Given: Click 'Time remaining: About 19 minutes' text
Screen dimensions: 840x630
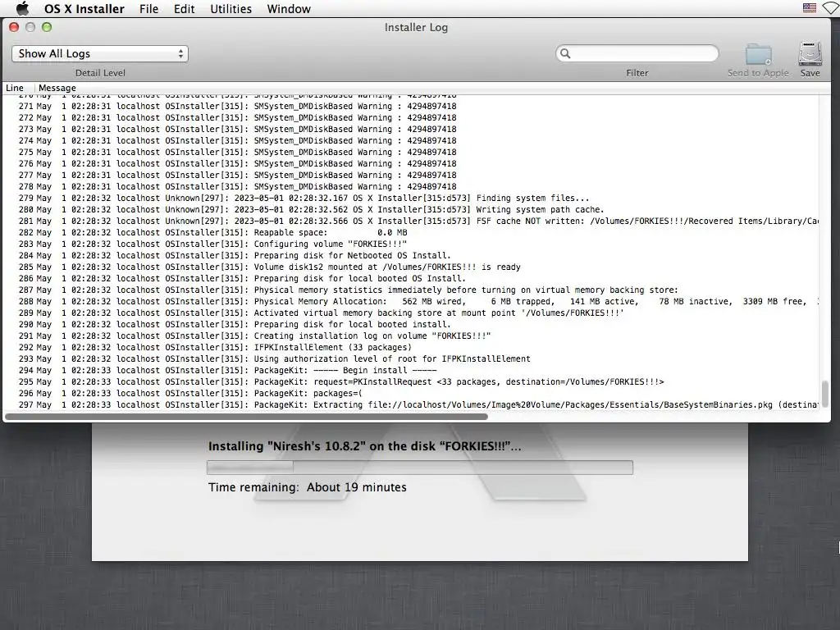Looking at the screenshot, I should (x=308, y=487).
